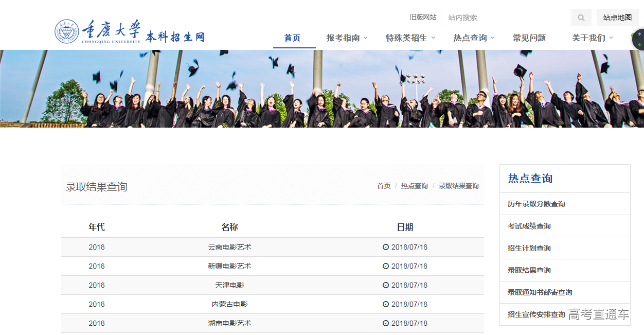This screenshot has width=644, height=335.
Task: Select the 首页 navigation tab
Action: (294, 38)
